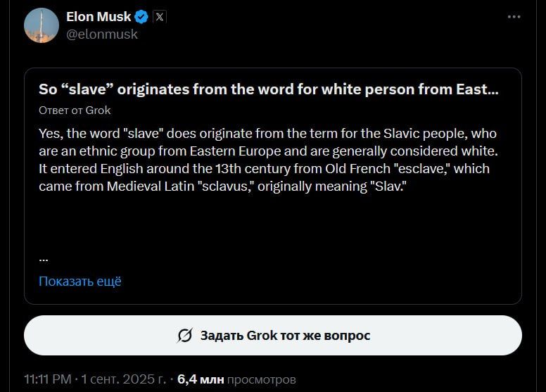Open the tweet's more options menu

tap(514, 17)
